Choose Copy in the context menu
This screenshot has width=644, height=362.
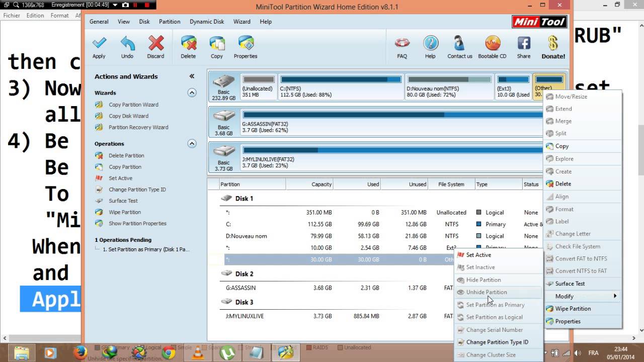pos(583,146)
